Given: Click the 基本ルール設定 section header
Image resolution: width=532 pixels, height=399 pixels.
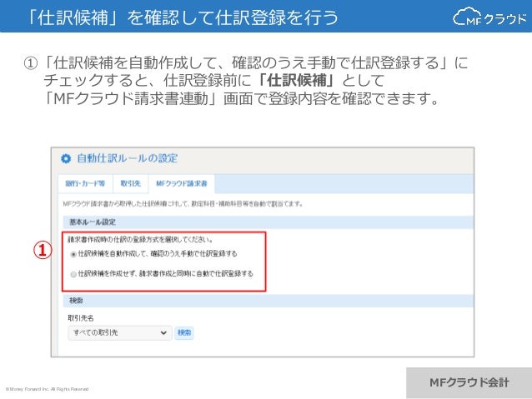Looking at the screenshot, I should click(x=268, y=222).
